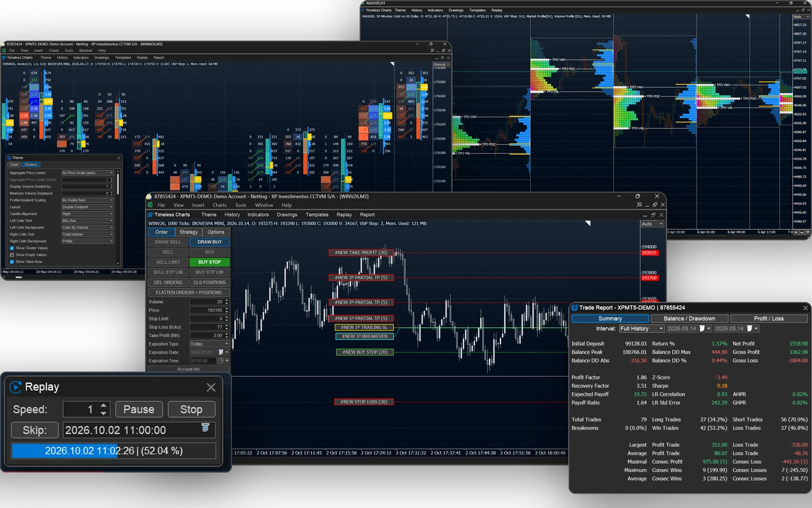Open the Strategy tab in order panel

[x=188, y=232]
